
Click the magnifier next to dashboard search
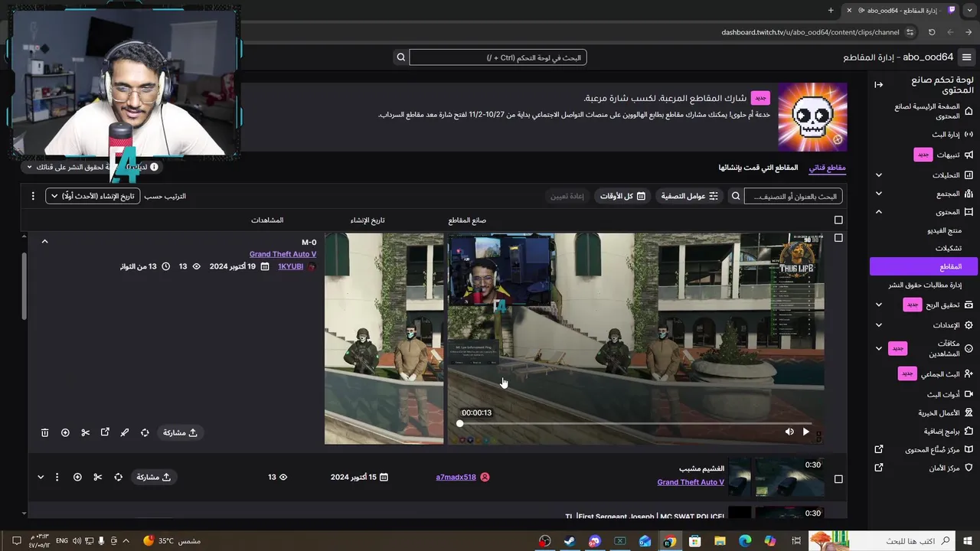click(400, 57)
